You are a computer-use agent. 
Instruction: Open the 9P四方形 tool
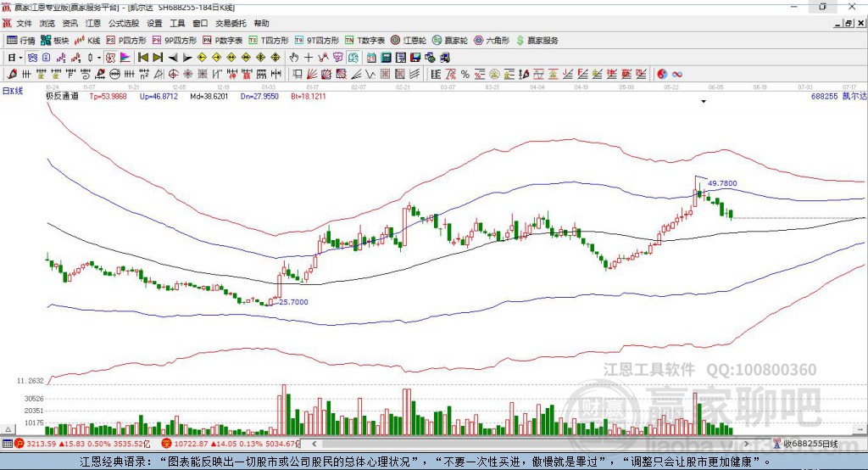175,41
